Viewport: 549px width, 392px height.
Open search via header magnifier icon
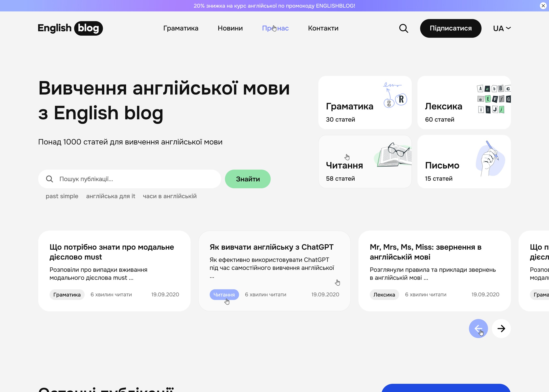point(404,28)
